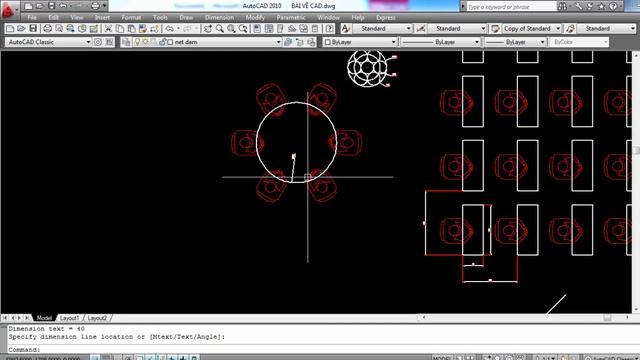The width and height of the screenshot is (640, 360).
Task: Save drawing using the floppy disk icon
Action: [x=33, y=29]
